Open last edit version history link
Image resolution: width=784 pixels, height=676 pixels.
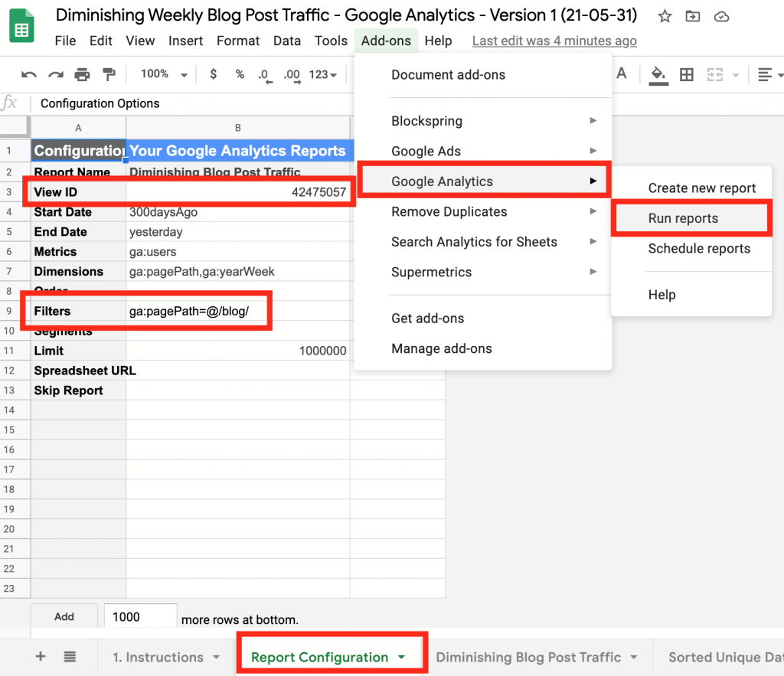(554, 41)
